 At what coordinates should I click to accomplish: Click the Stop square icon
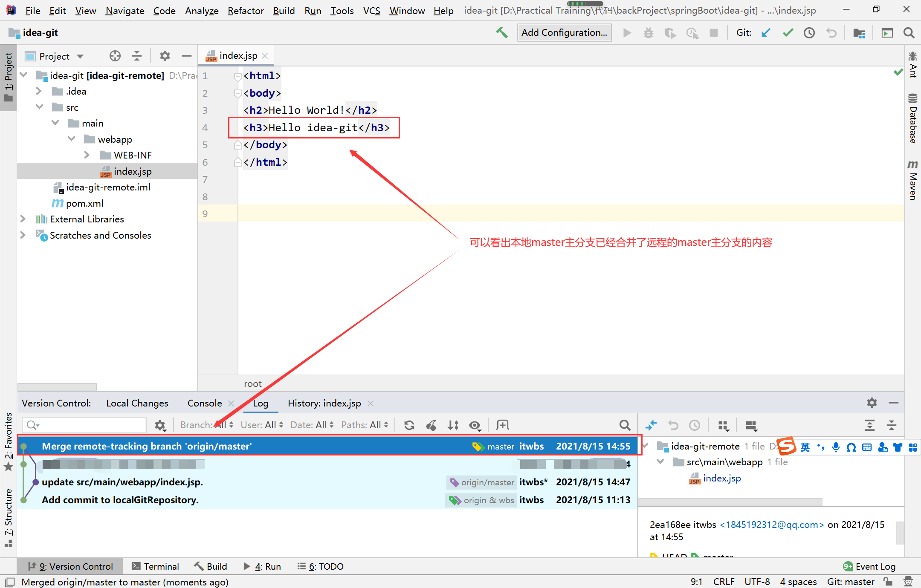[713, 33]
